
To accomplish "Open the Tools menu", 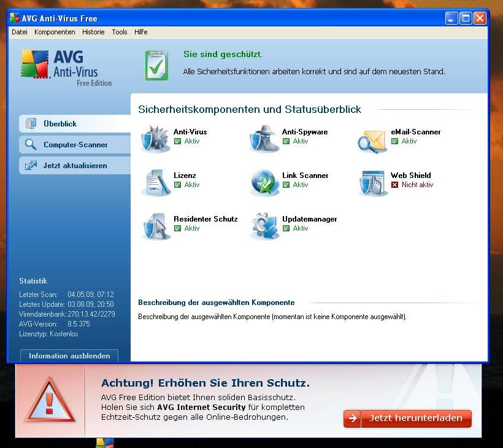I will coord(120,32).
